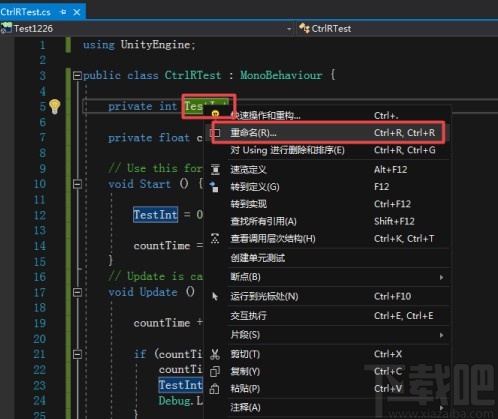The image size is (498, 419).
Task: Expand the 片段(S) submenu arrow
Action: 441,335
